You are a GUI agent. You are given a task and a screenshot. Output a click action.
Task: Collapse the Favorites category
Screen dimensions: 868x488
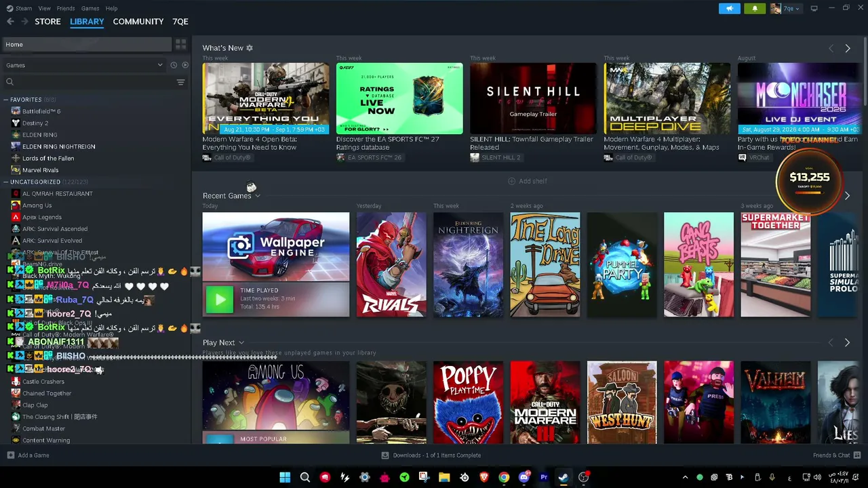point(6,100)
